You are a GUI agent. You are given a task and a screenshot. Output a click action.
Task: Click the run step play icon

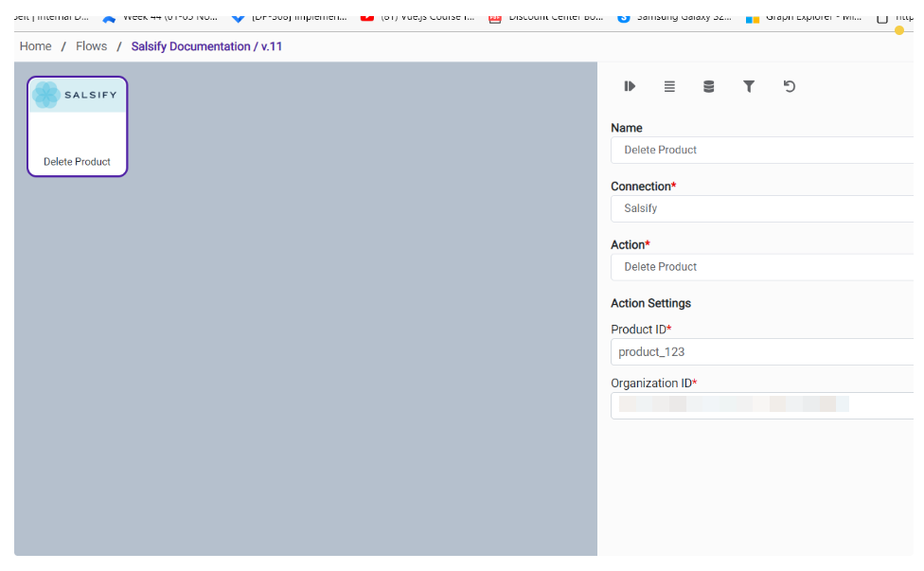(630, 86)
